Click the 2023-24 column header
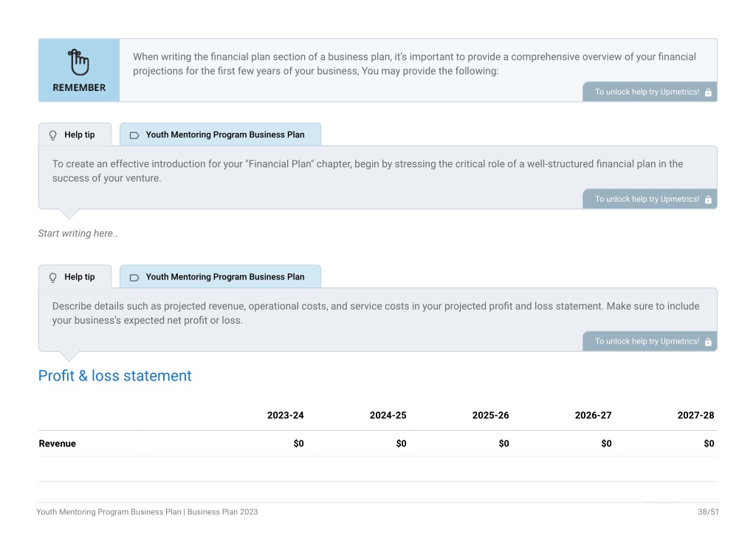This screenshot has height=535, width=756. coord(286,415)
